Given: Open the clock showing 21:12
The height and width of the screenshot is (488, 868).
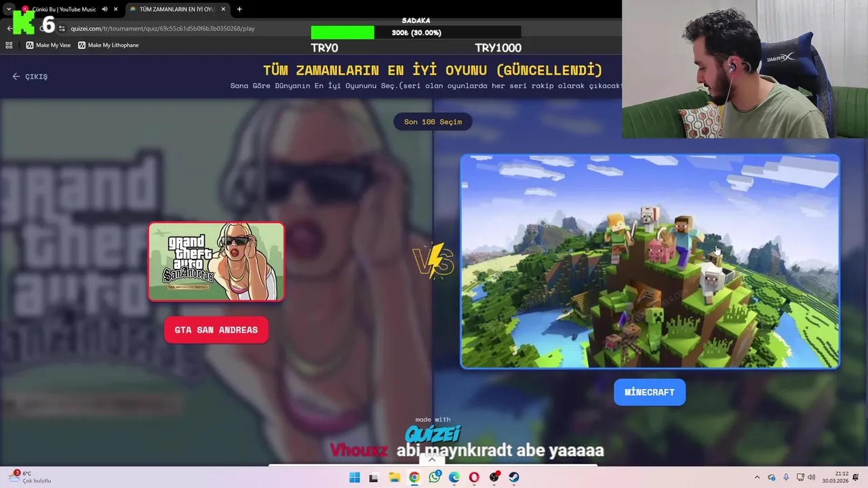Looking at the screenshot, I should click(835, 477).
